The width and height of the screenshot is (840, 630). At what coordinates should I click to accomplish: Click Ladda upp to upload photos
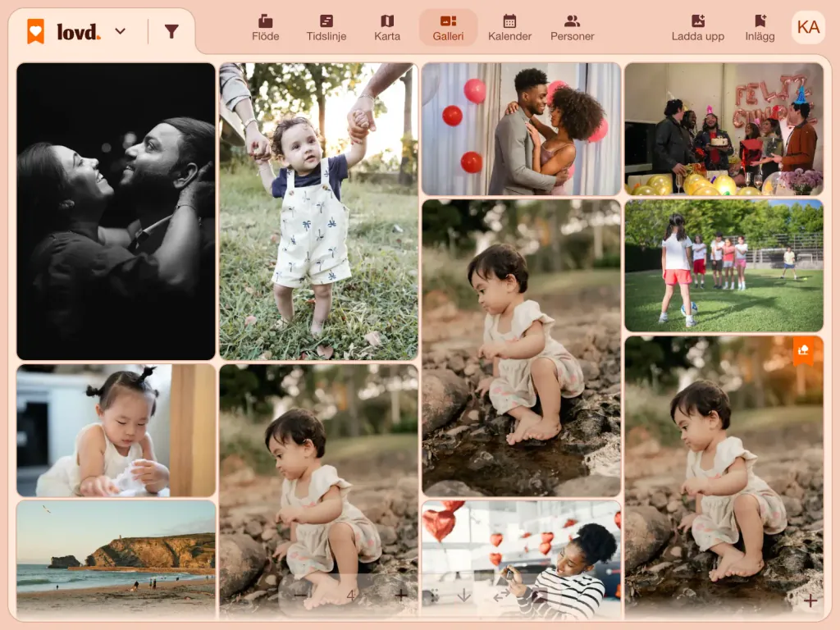pyautogui.click(x=698, y=28)
